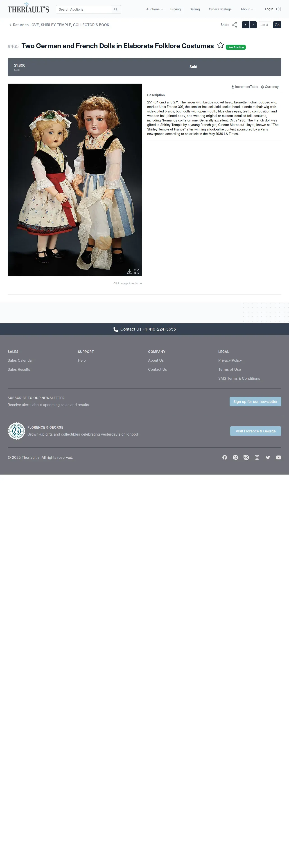
Task: Open the Issuu icon in footer
Action: pos(246,458)
